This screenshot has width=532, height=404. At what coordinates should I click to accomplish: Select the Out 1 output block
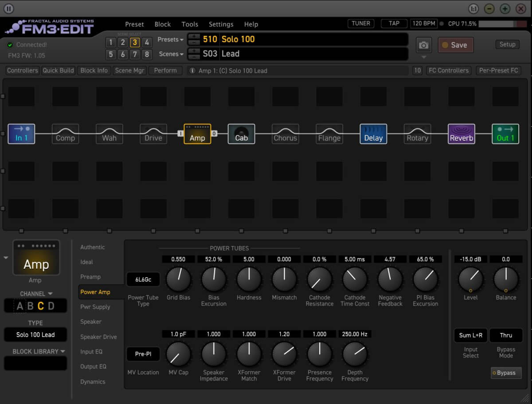click(505, 133)
